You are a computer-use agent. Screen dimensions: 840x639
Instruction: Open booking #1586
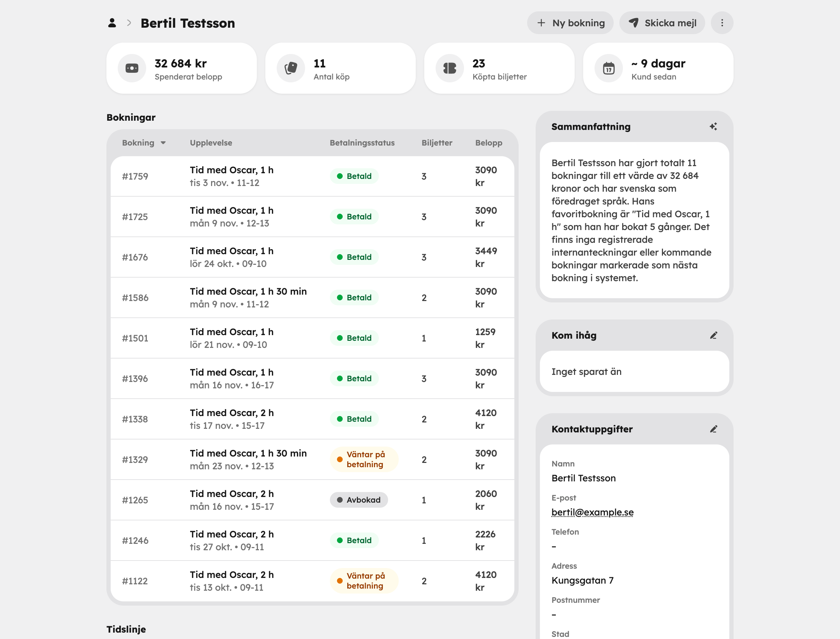[312, 298]
